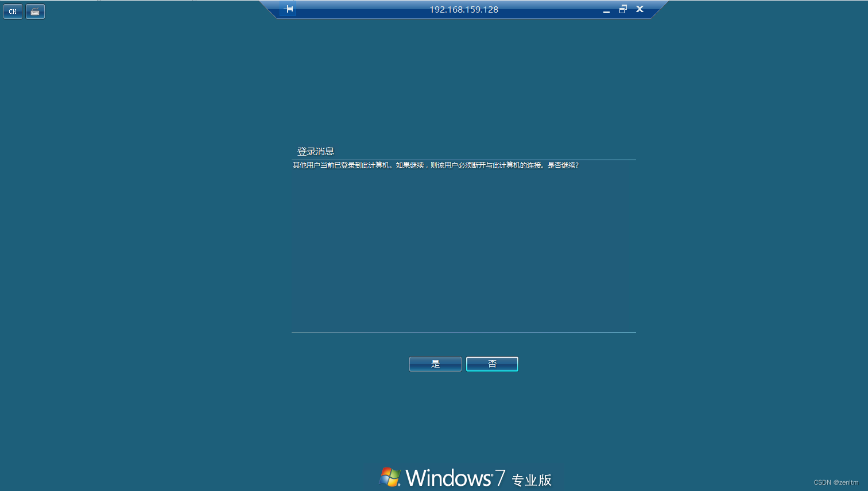Click the 是 (Yes) button

(x=435, y=364)
